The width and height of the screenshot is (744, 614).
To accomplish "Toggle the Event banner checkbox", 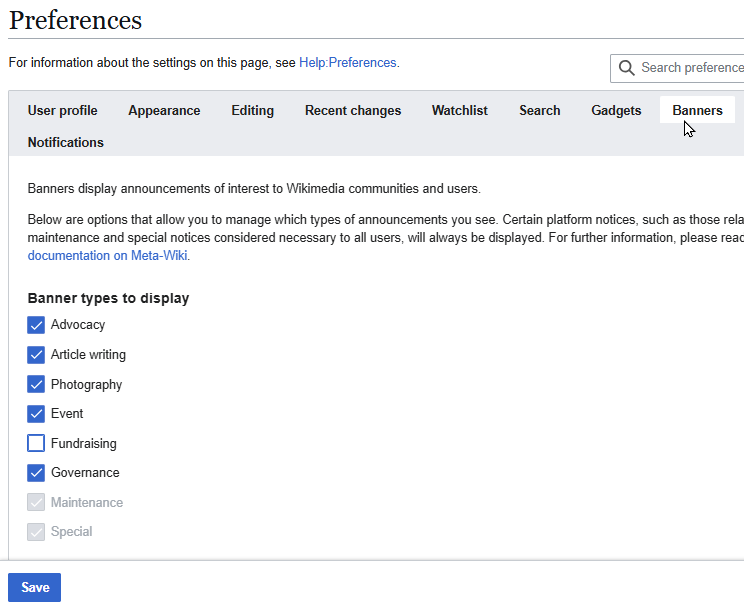I will click(x=36, y=414).
